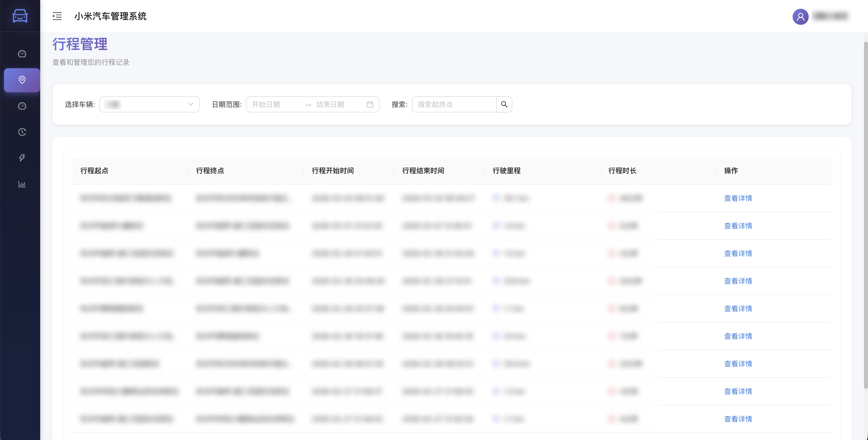Viewport: 868px width, 440px height.
Task: Open the user avatar menu
Action: [800, 17]
